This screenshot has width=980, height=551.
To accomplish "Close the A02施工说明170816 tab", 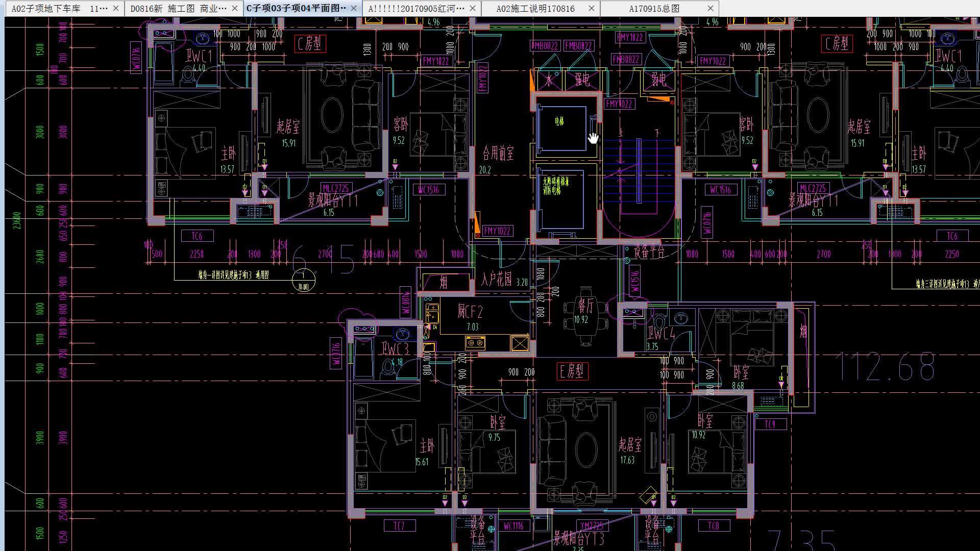I will (x=592, y=8).
